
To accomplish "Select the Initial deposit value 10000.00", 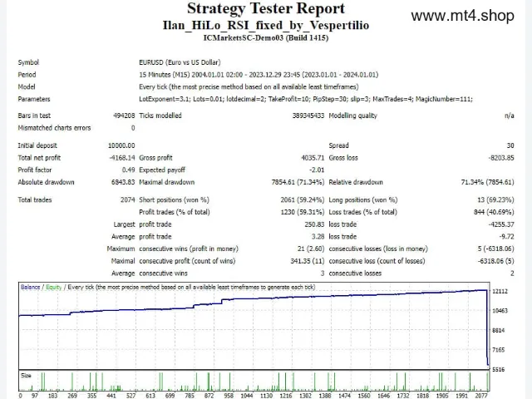I will click(x=121, y=145).
